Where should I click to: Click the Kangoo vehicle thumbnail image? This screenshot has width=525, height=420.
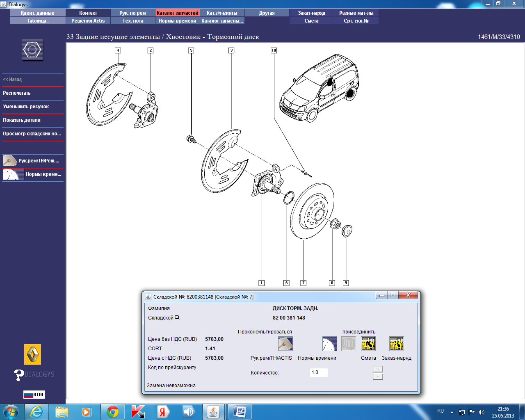319,88
